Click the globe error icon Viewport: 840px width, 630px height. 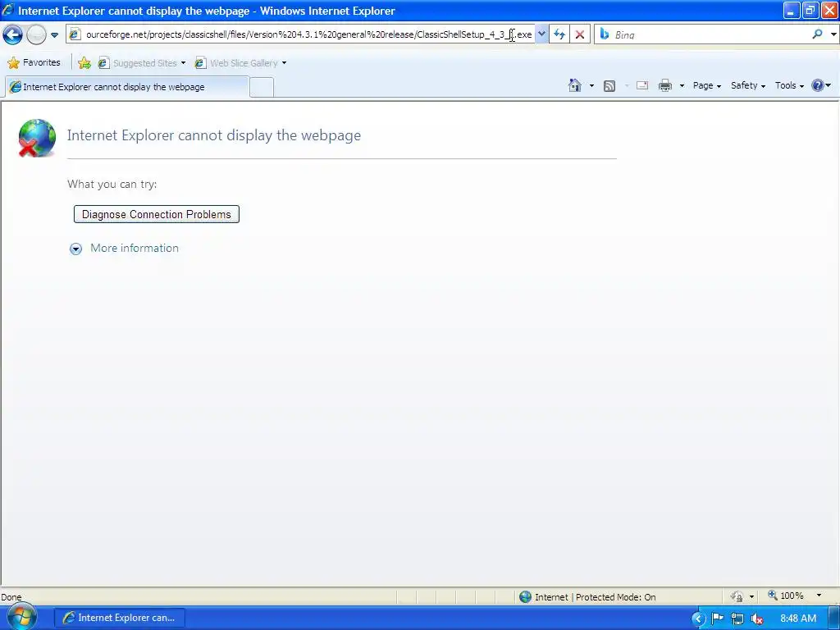pyautogui.click(x=36, y=138)
